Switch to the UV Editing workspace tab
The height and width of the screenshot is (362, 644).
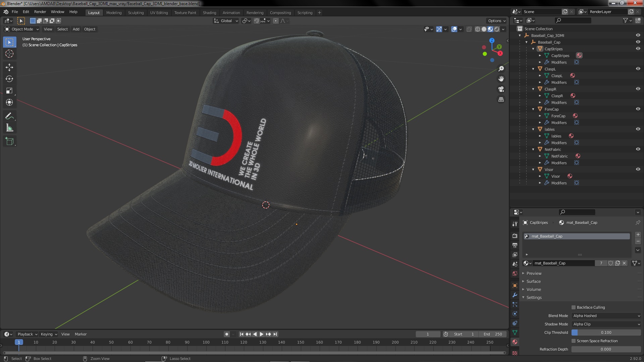pyautogui.click(x=159, y=13)
